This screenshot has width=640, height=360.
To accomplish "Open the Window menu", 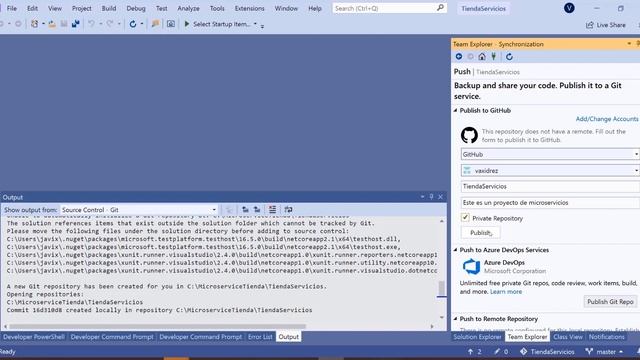I will (x=286, y=8).
